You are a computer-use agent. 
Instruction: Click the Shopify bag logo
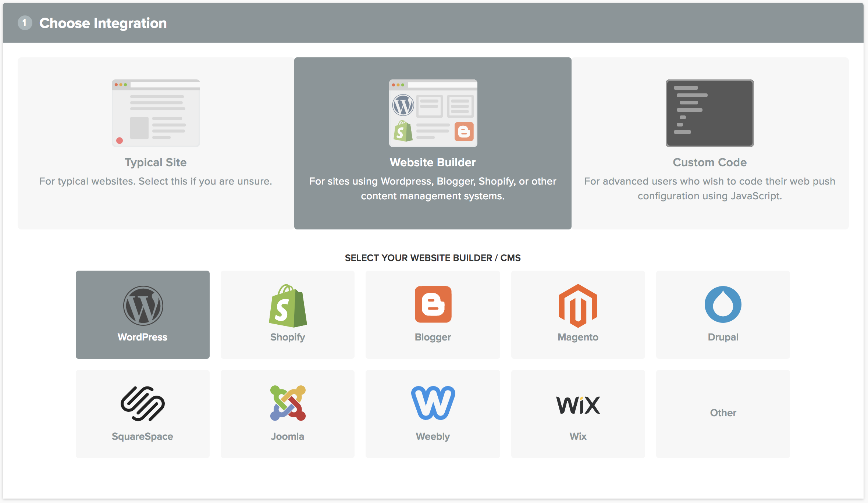[288, 306]
